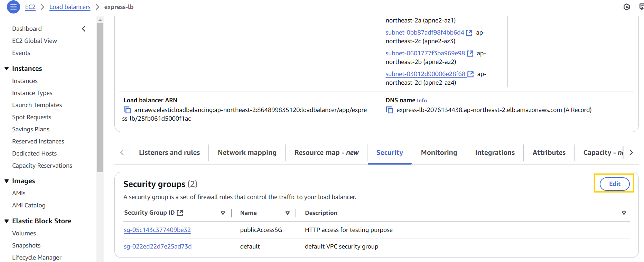The image size is (644, 262).
Task: Copy the DNS name
Action: click(x=390, y=110)
